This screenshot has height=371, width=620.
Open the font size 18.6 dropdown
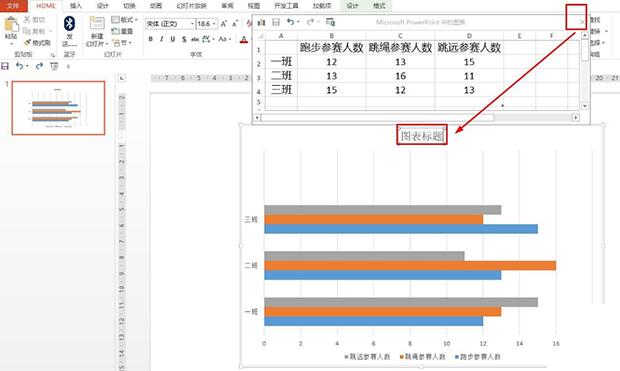[x=214, y=24]
